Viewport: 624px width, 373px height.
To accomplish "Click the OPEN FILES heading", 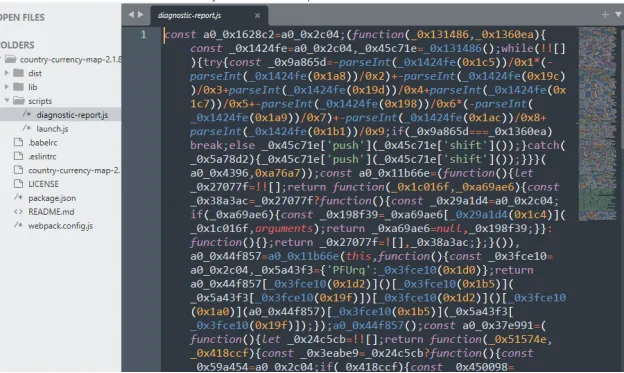I will 22,18.
